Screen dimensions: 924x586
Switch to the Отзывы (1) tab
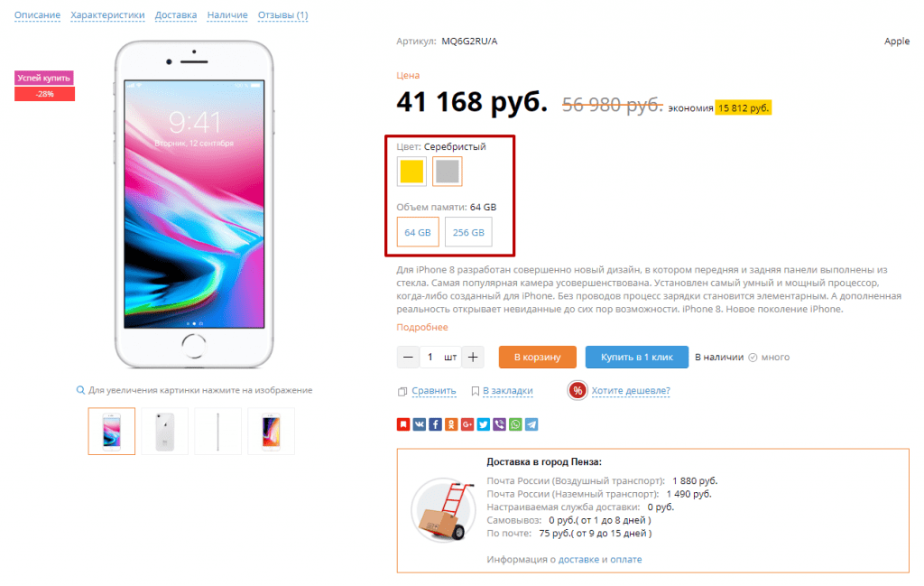282,14
